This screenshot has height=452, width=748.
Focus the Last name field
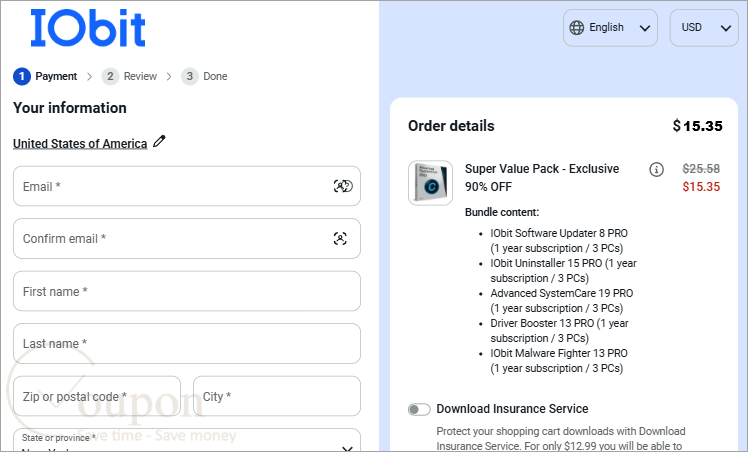pyautogui.click(x=187, y=344)
